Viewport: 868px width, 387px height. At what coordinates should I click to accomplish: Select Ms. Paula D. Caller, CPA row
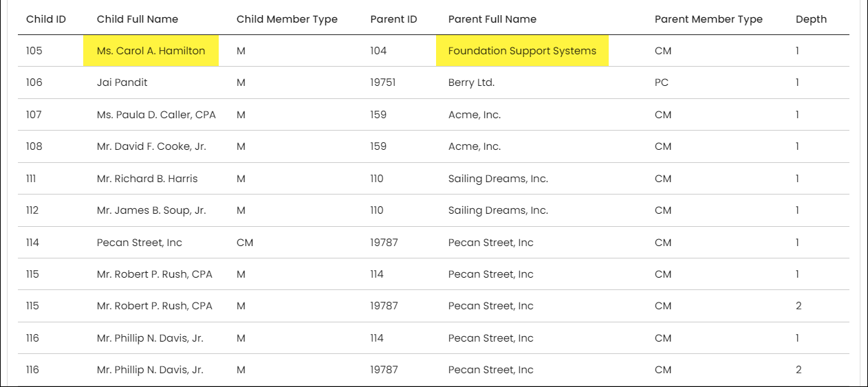pos(433,115)
